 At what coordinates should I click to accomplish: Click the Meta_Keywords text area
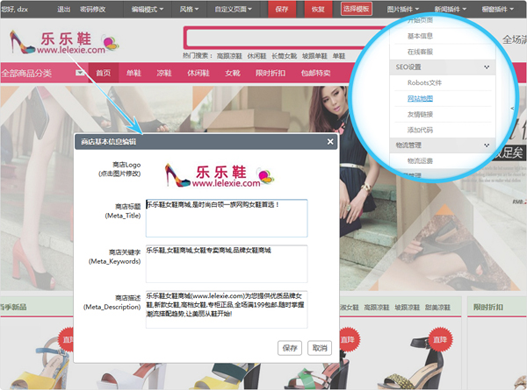(x=227, y=264)
